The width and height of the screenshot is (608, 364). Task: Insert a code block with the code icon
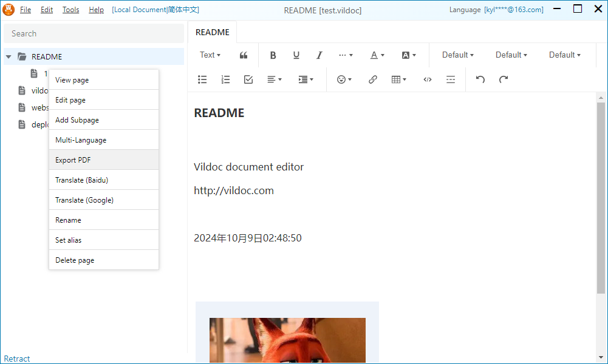(428, 79)
